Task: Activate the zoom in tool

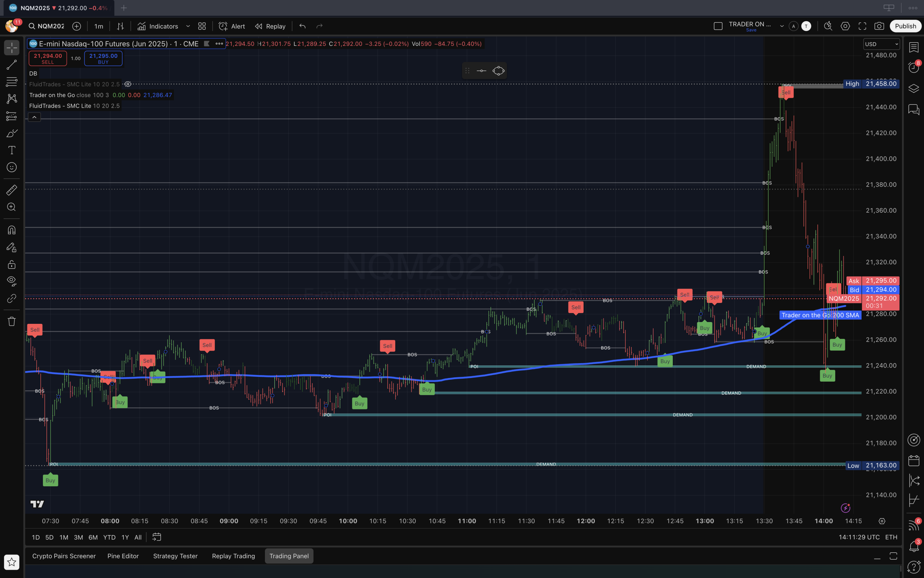Action: tap(12, 207)
